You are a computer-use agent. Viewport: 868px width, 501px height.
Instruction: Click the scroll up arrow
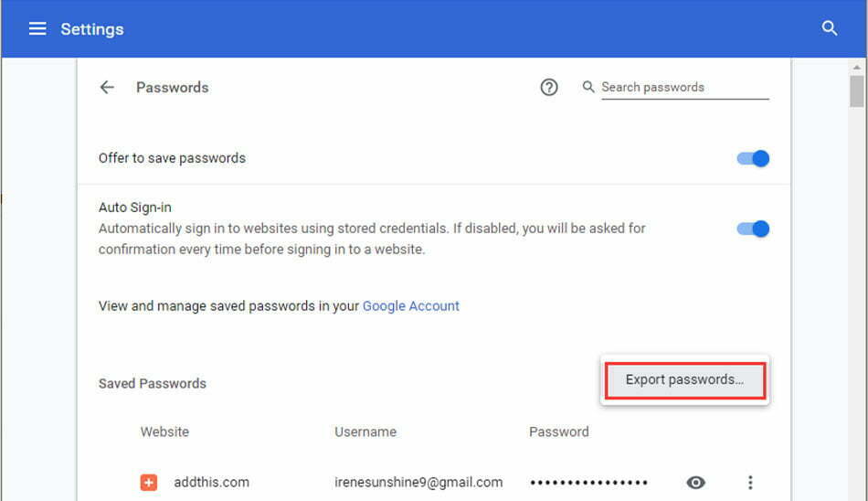tap(856, 67)
